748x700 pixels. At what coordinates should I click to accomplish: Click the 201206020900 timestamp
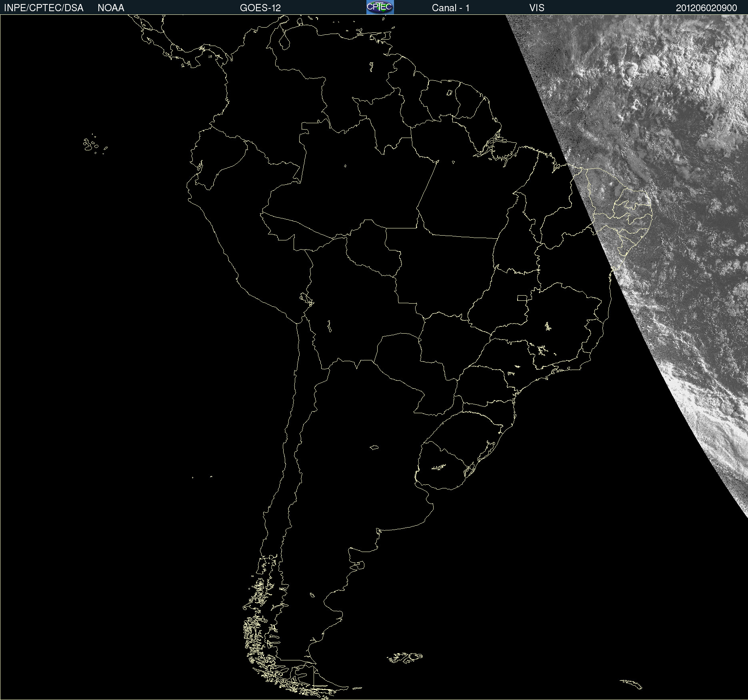[x=706, y=8]
